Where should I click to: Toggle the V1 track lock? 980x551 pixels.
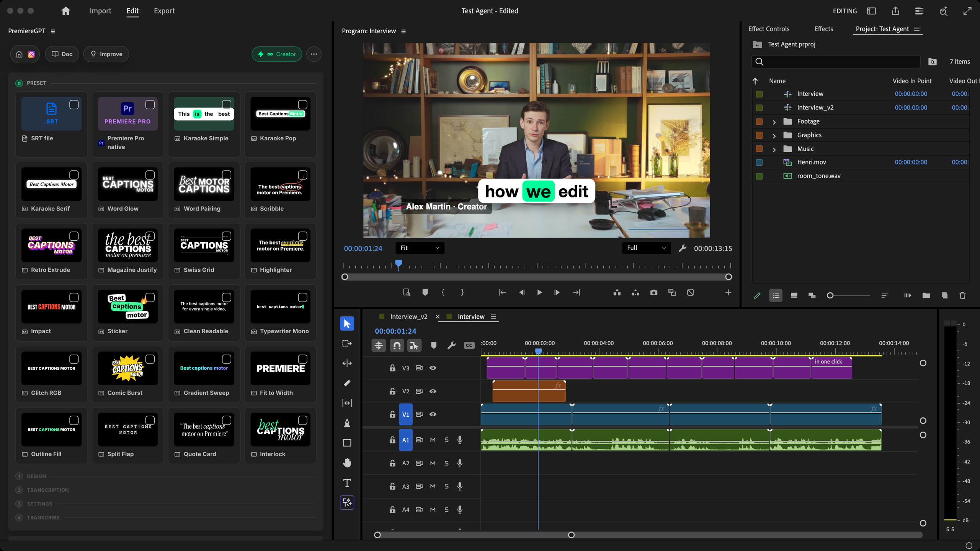pyautogui.click(x=392, y=414)
